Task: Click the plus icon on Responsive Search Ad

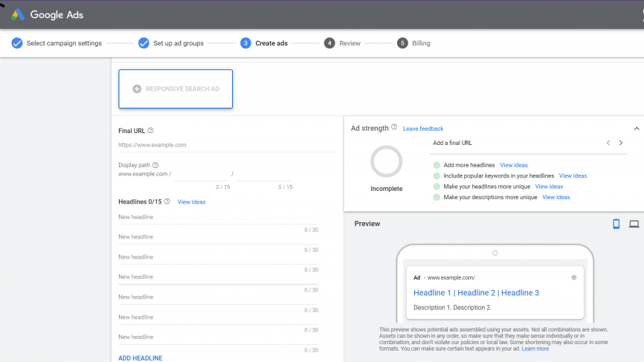Action: [137, 89]
